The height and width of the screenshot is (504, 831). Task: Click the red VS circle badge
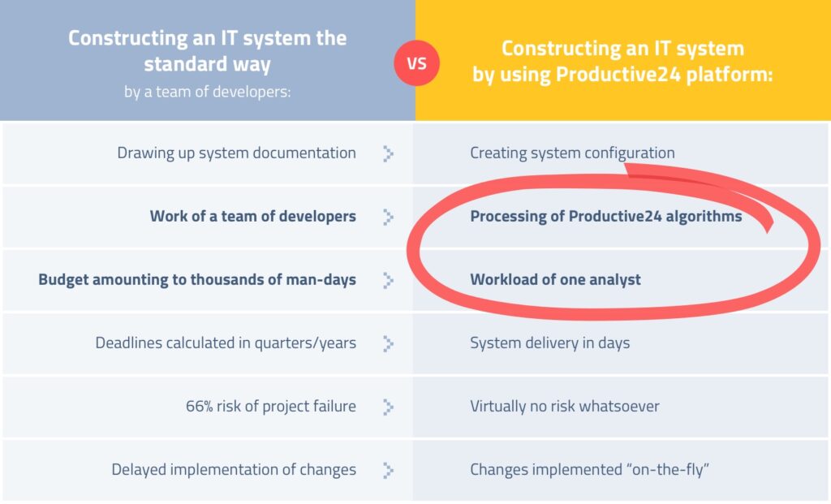click(x=416, y=63)
